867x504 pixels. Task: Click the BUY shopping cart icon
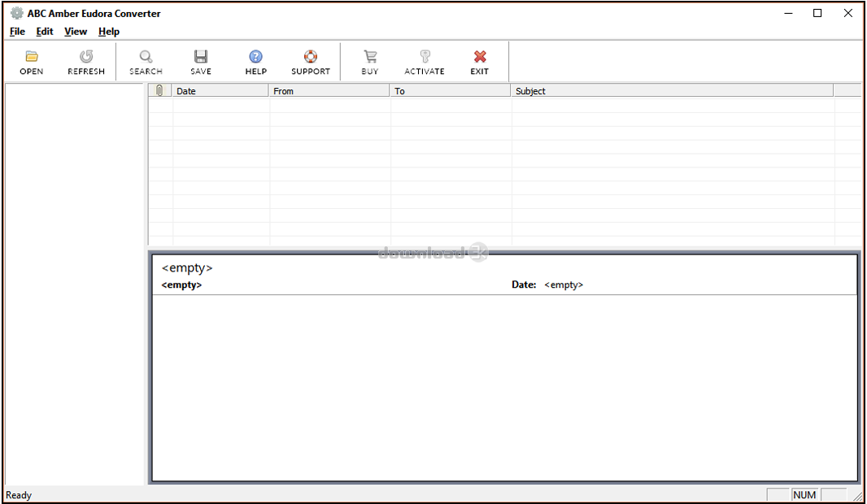(370, 63)
